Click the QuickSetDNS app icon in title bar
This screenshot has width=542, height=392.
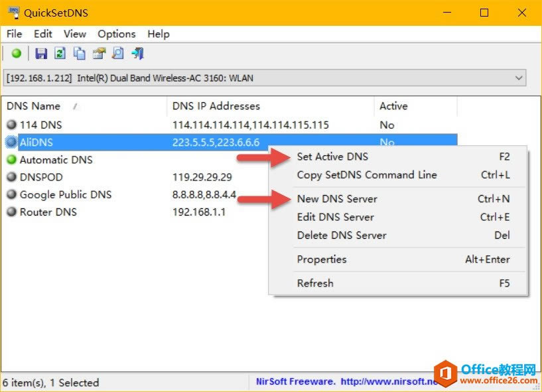(x=14, y=13)
